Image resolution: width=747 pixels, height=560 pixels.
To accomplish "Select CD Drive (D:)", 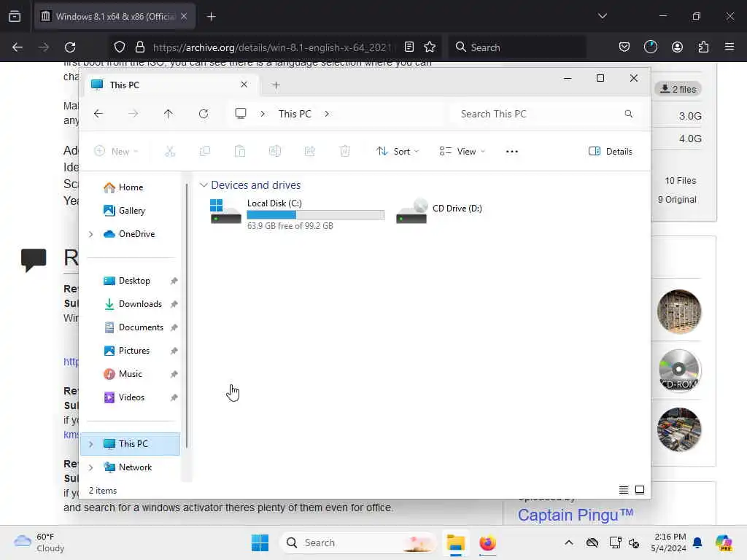I will 440,211.
